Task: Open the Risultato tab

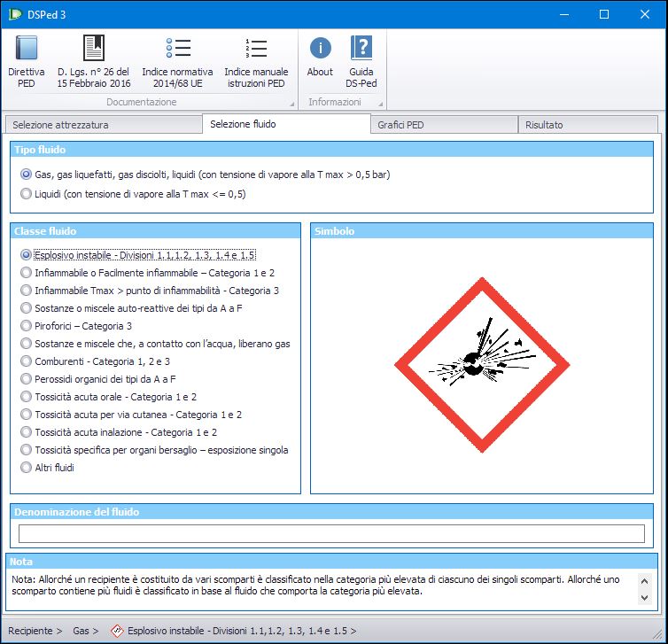Action: [x=588, y=125]
